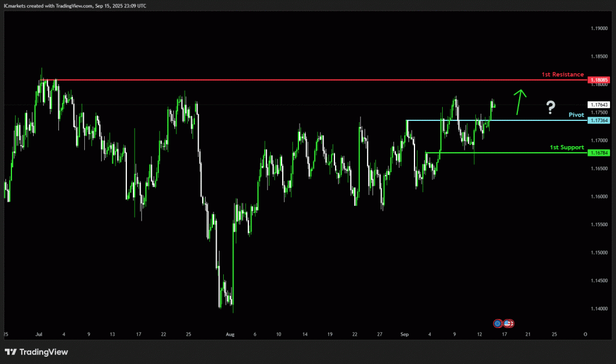Select the red 1.18085 resistance price tag

coord(599,80)
